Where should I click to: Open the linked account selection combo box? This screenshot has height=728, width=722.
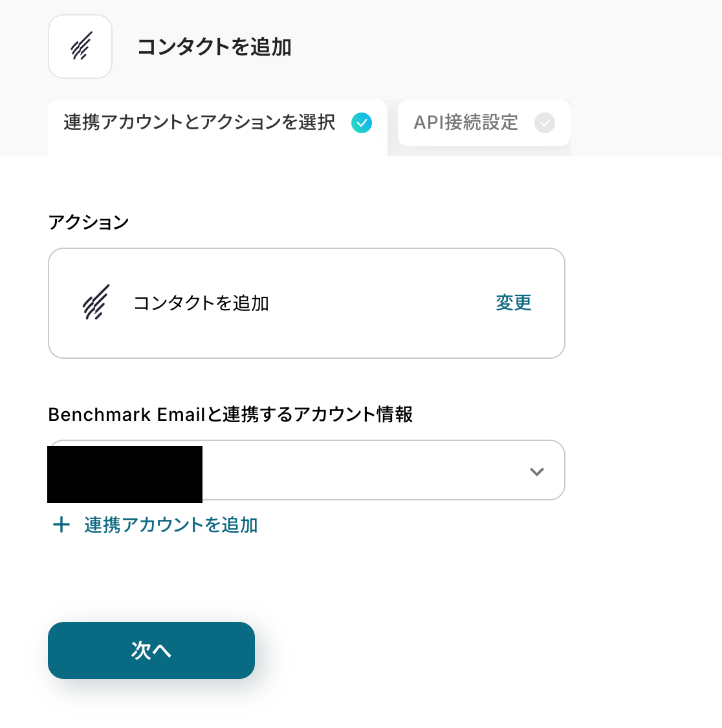(362, 471)
